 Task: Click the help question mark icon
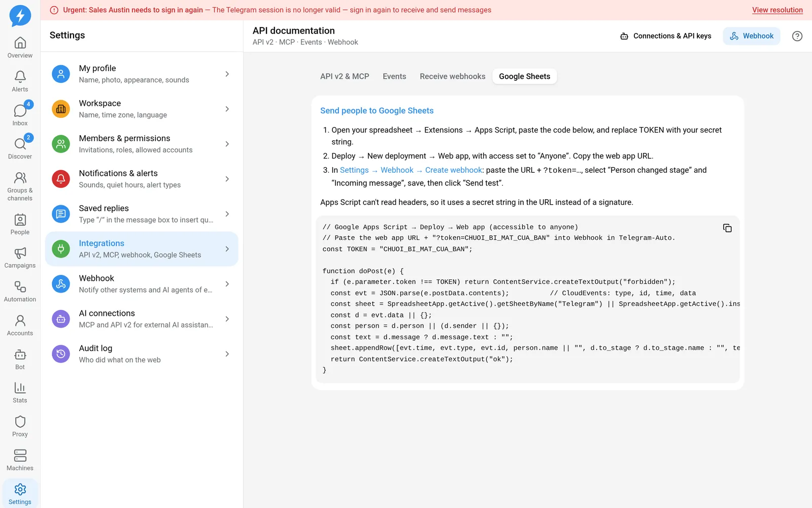tap(797, 36)
